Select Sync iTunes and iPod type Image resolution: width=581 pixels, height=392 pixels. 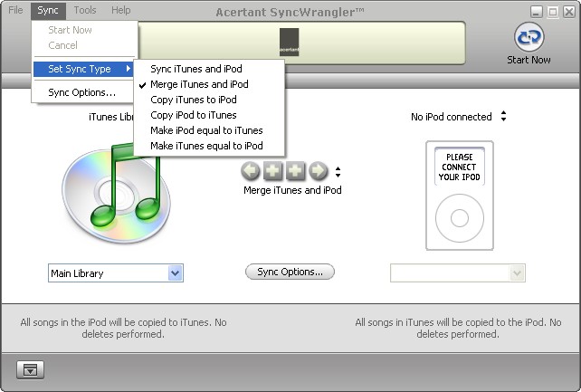(x=209, y=69)
